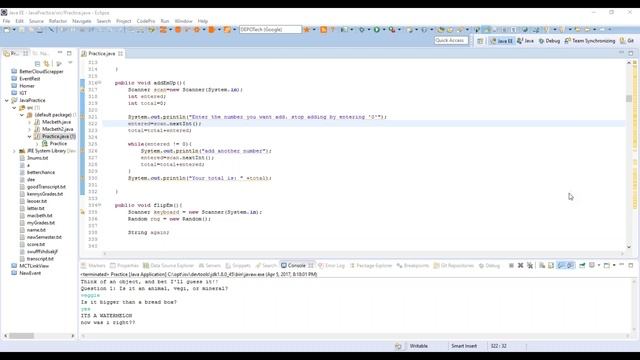Viewport: 640px width, 360px height.
Task: Select the Console tab
Action: [297, 265]
